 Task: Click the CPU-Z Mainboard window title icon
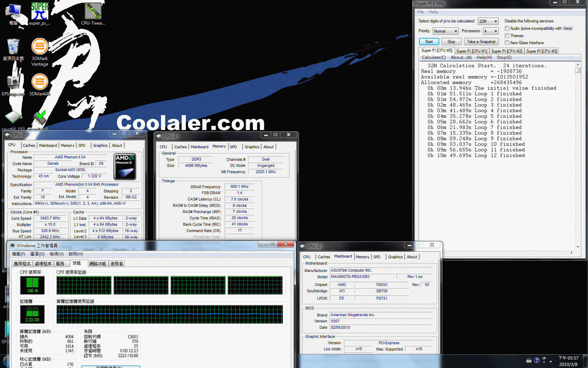[302, 246]
